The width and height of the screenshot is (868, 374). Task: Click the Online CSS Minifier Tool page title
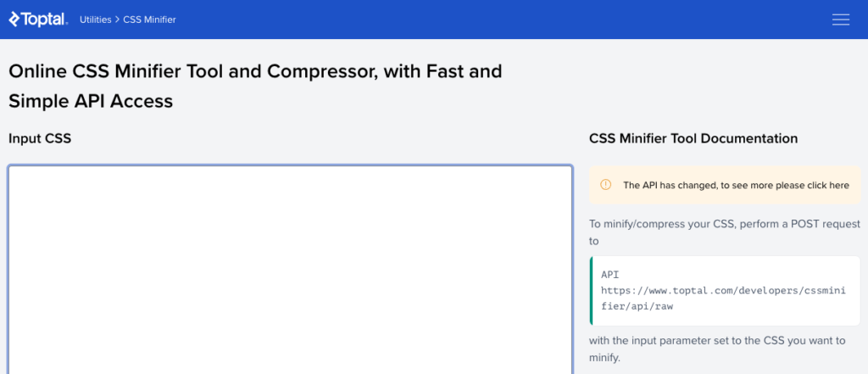(x=255, y=87)
